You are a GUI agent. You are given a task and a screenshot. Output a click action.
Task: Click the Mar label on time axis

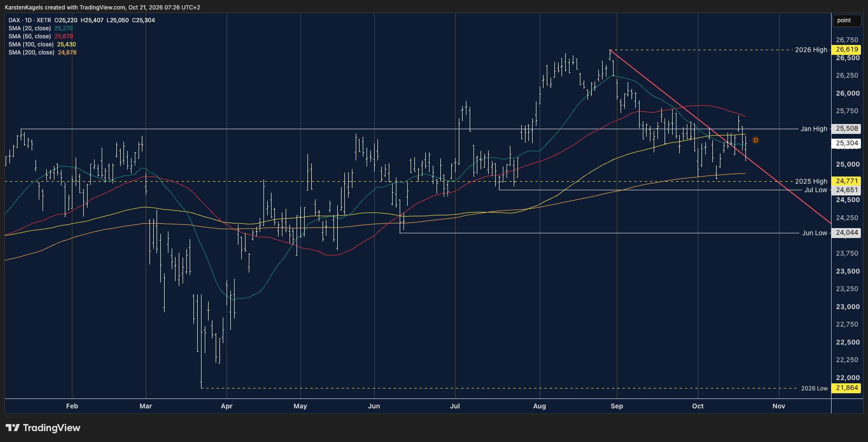(146, 406)
